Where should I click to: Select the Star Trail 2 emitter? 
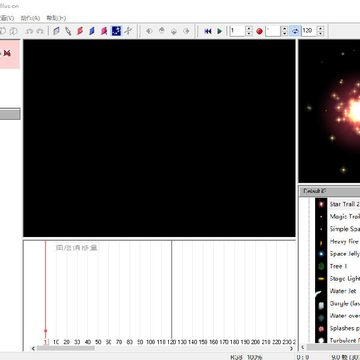[x=345, y=204]
